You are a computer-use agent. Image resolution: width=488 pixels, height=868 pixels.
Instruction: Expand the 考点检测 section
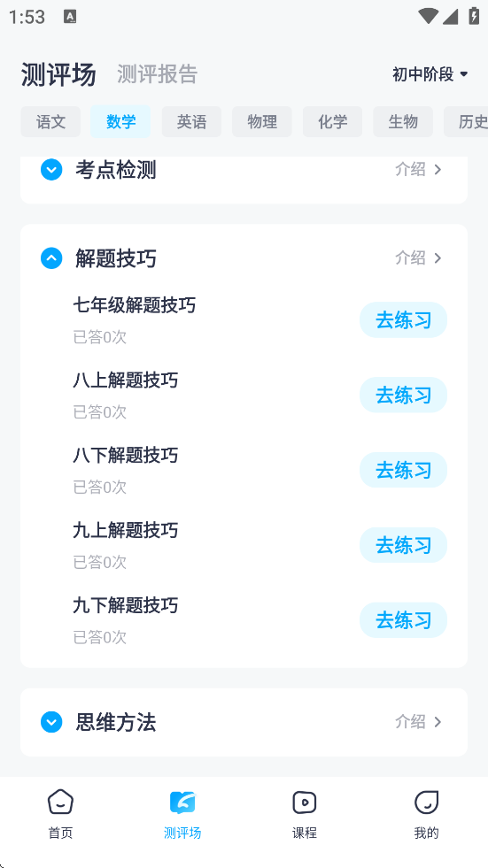point(51,169)
